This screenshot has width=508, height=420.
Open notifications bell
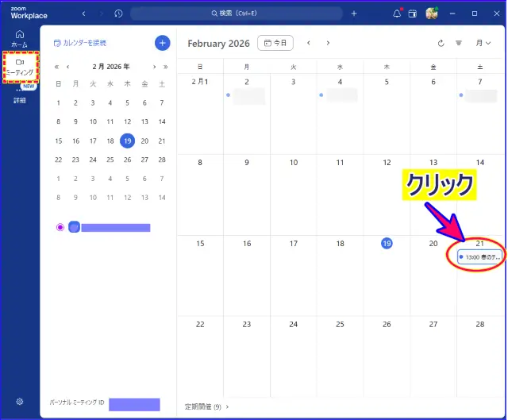coord(397,13)
